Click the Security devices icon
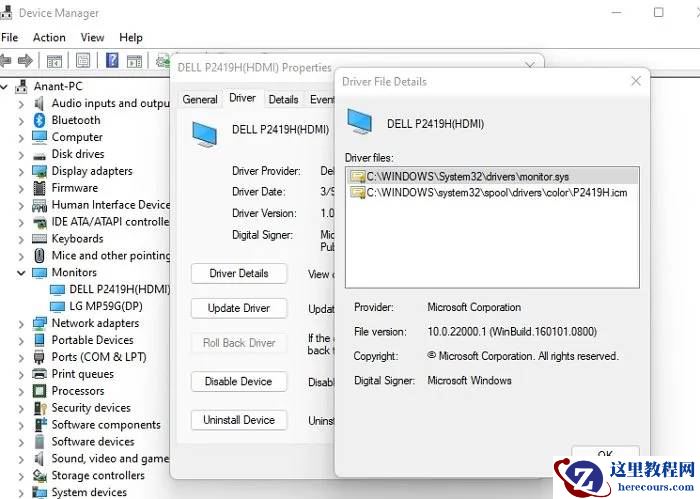The height and width of the screenshot is (499, 700). pyautogui.click(x=40, y=408)
